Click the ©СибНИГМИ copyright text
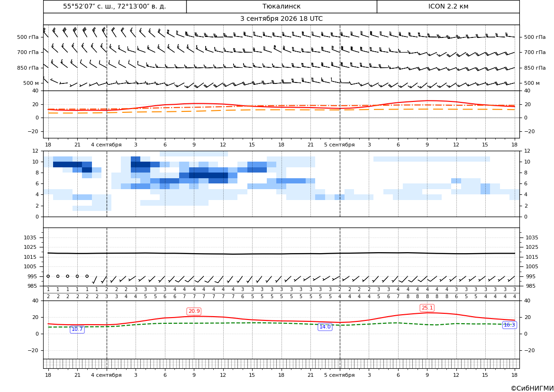554x392 pixels. (532, 388)
